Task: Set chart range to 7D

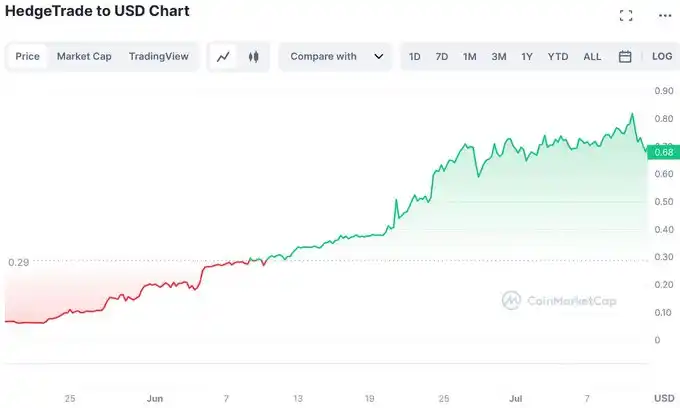Action: 442,57
